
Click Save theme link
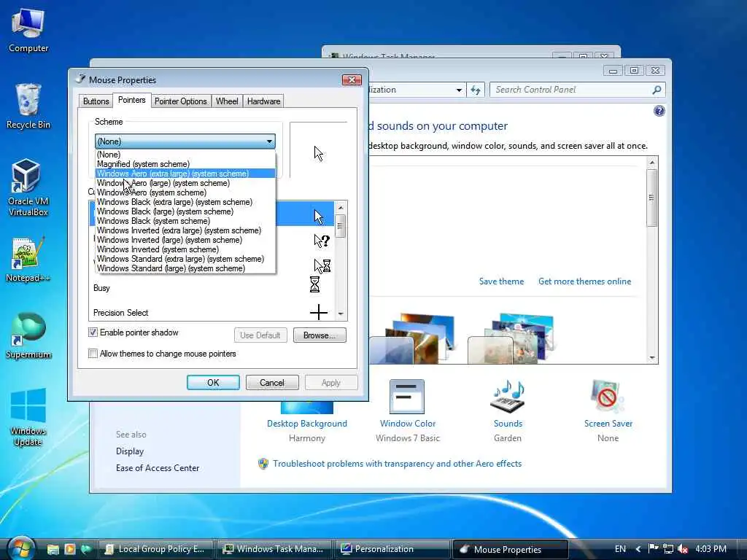501,281
